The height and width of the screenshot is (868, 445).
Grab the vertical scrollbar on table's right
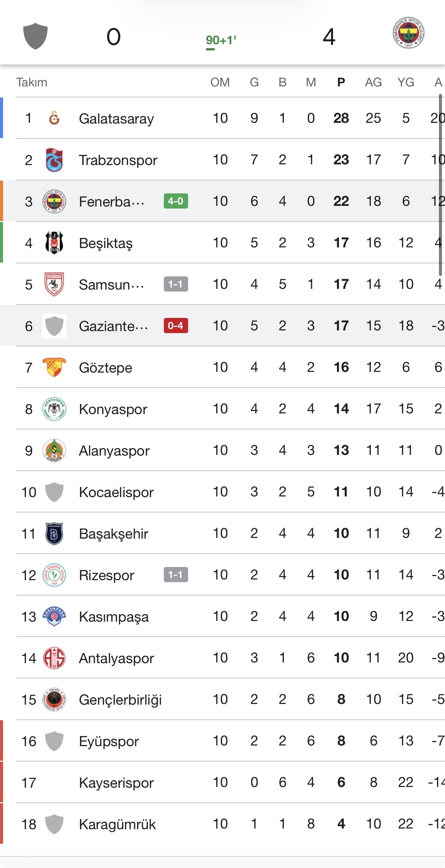click(x=440, y=185)
